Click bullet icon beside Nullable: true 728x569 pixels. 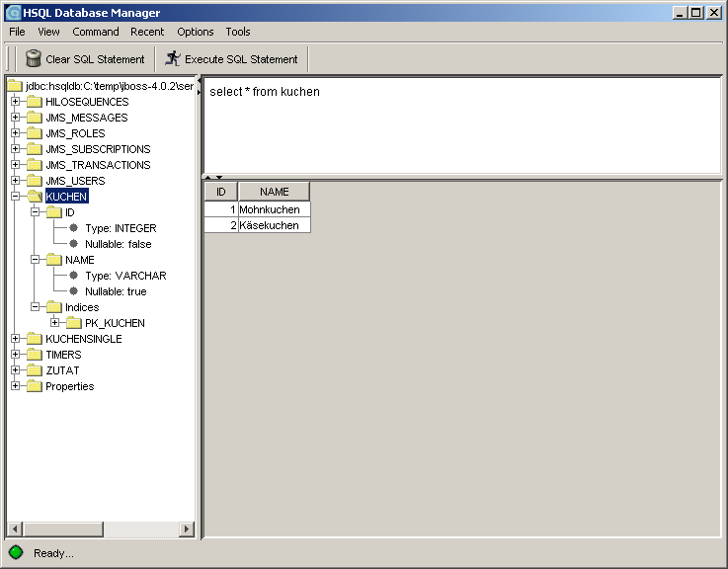(73, 290)
